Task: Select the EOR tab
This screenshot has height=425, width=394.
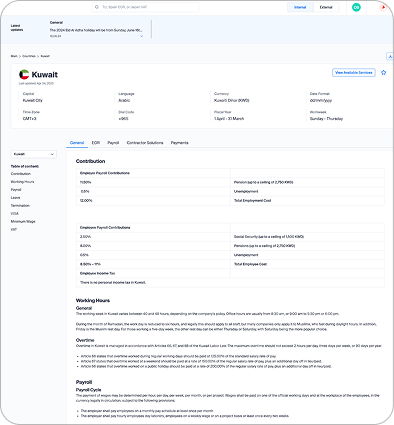Action: pos(96,143)
